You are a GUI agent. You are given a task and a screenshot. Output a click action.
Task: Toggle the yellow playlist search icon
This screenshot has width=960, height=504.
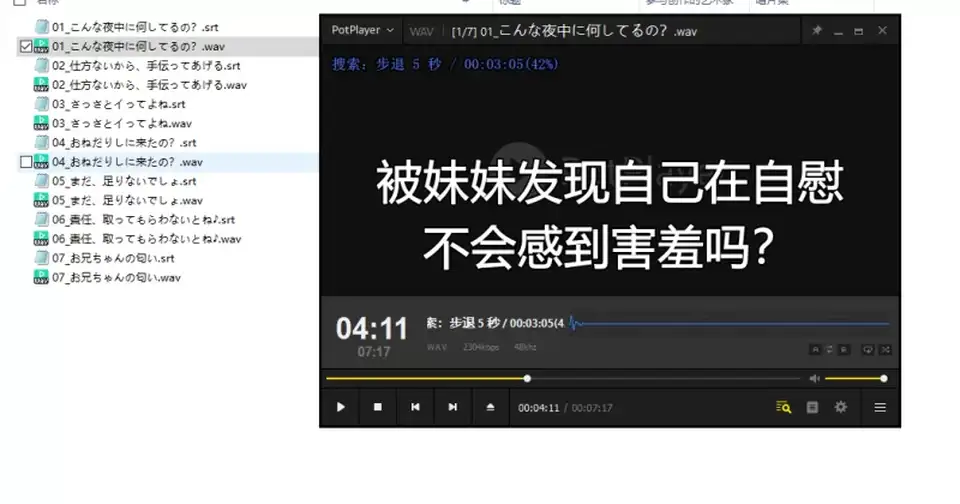tap(784, 407)
